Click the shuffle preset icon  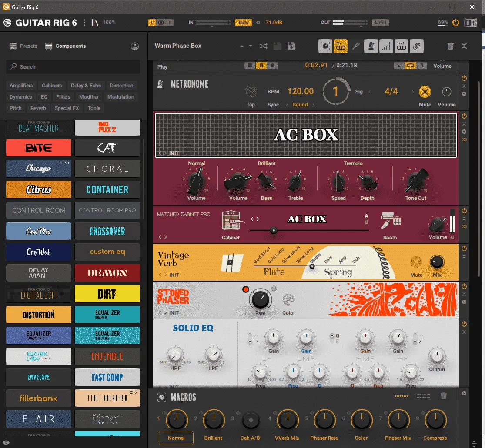click(264, 46)
